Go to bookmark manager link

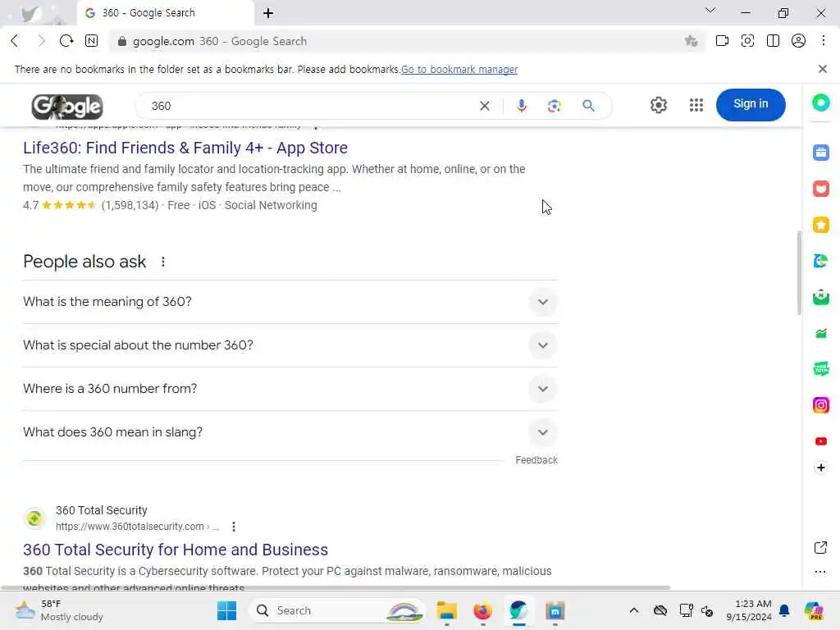click(459, 70)
